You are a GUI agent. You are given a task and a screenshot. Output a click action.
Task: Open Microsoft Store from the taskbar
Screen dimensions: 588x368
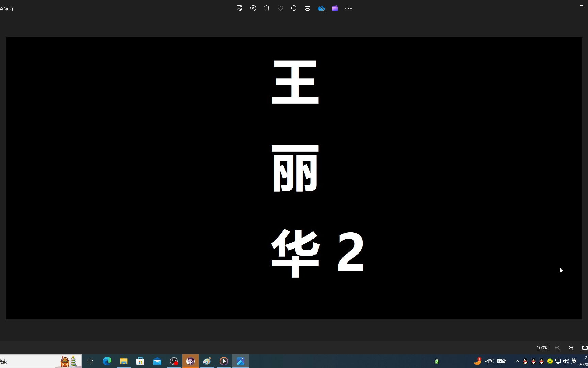(x=140, y=361)
